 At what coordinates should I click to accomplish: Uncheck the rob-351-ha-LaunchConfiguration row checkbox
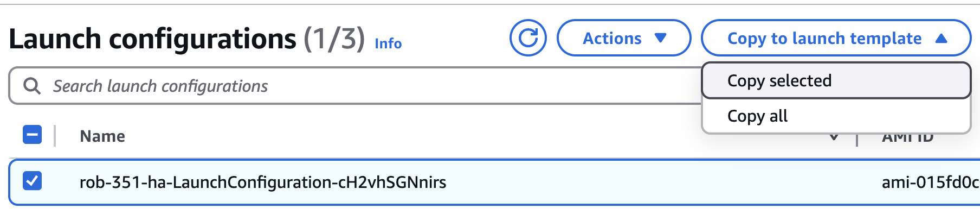(33, 181)
